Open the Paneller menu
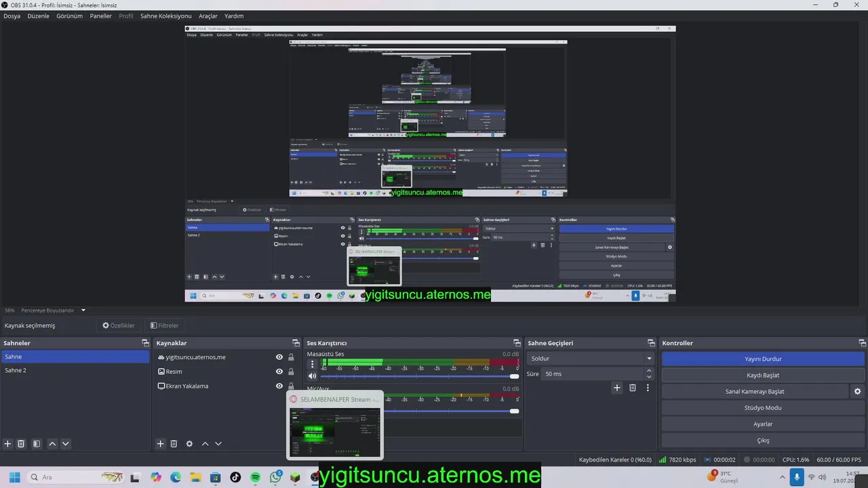This screenshot has height=488, width=868. coord(100,16)
